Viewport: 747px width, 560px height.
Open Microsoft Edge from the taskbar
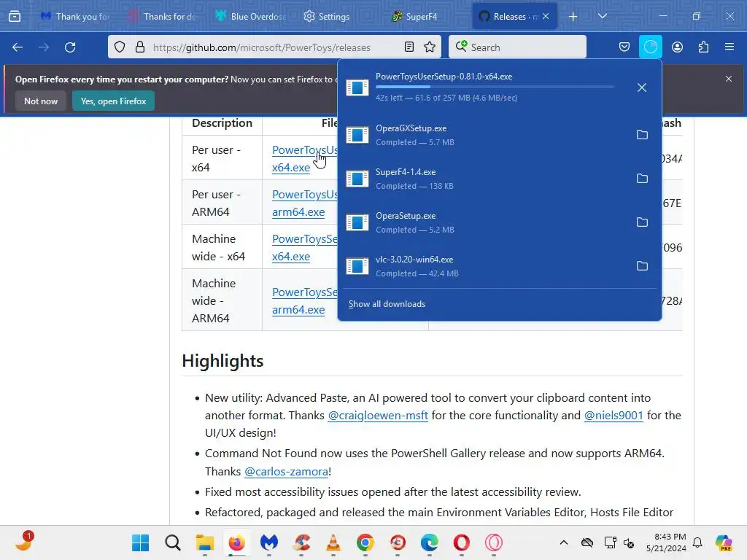coord(429,542)
